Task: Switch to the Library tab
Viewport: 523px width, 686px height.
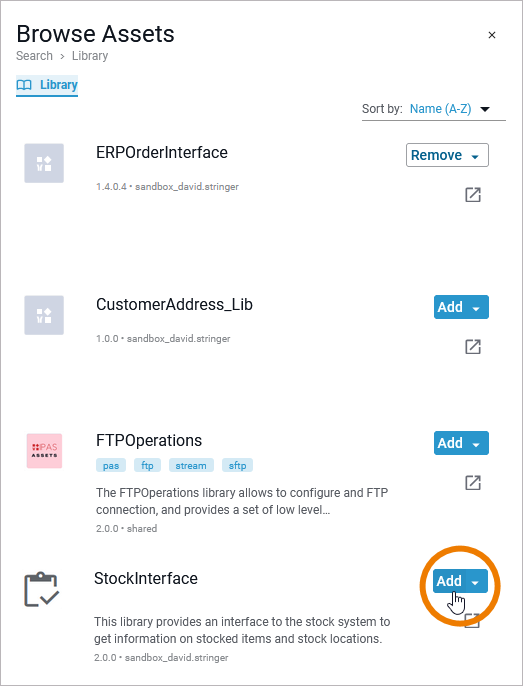Action: pos(47,85)
